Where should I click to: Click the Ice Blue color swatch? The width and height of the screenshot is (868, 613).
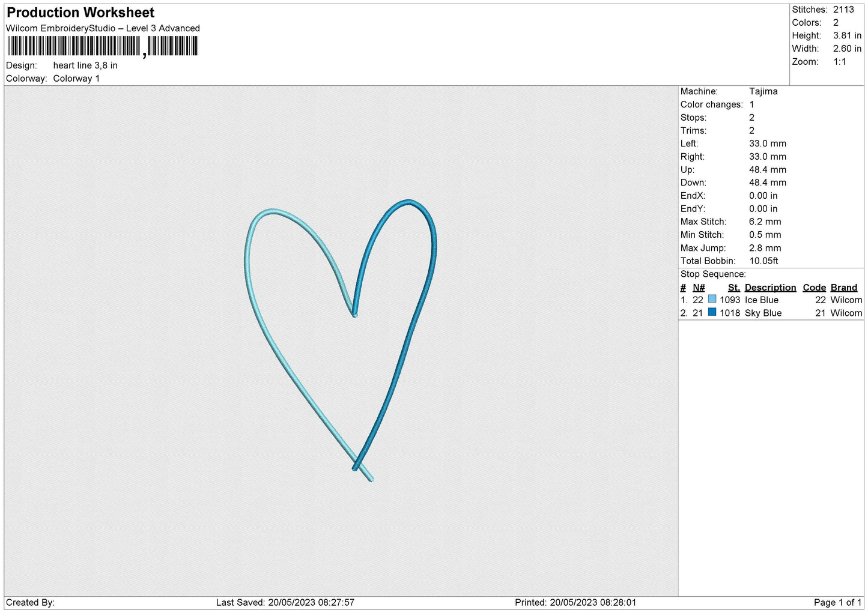pyautogui.click(x=712, y=299)
